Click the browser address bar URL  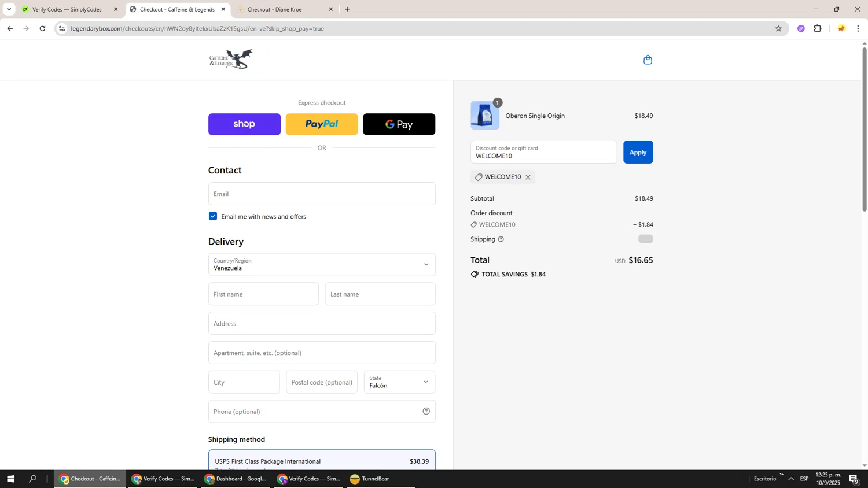(x=198, y=28)
